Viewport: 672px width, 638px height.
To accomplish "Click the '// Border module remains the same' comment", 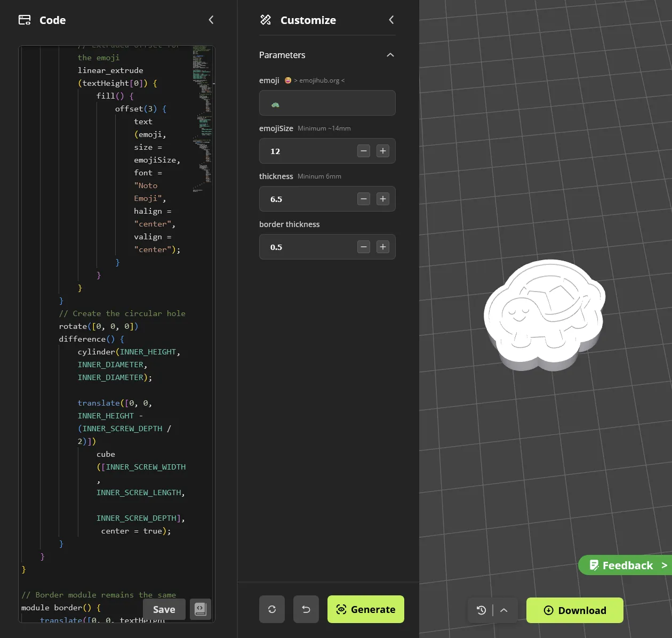I will pyautogui.click(x=99, y=595).
